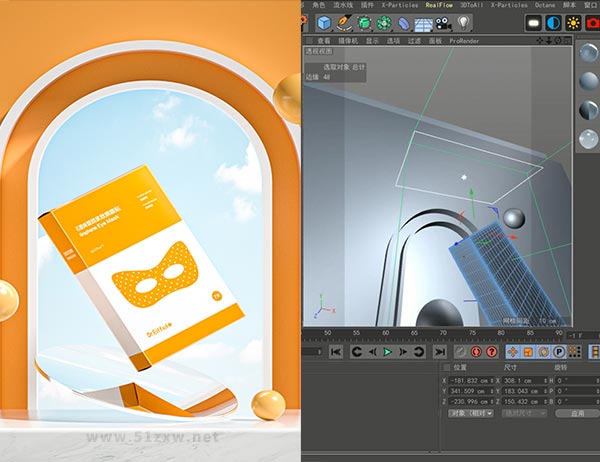
Task: Open the 对象(相对) coordinate mode dropdown
Action: (x=471, y=413)
